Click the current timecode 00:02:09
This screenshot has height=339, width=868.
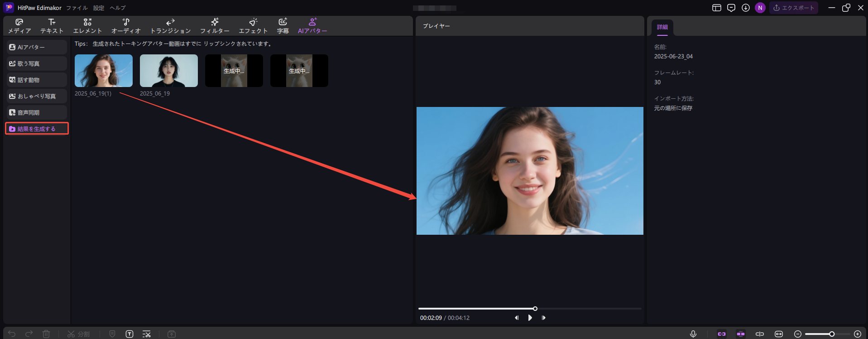(x=431, y=318)
